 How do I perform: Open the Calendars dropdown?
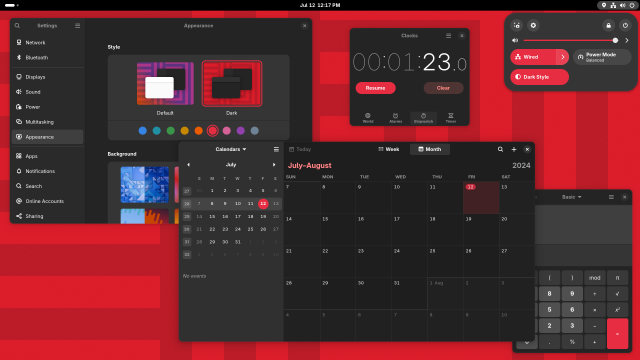point(231,149)
